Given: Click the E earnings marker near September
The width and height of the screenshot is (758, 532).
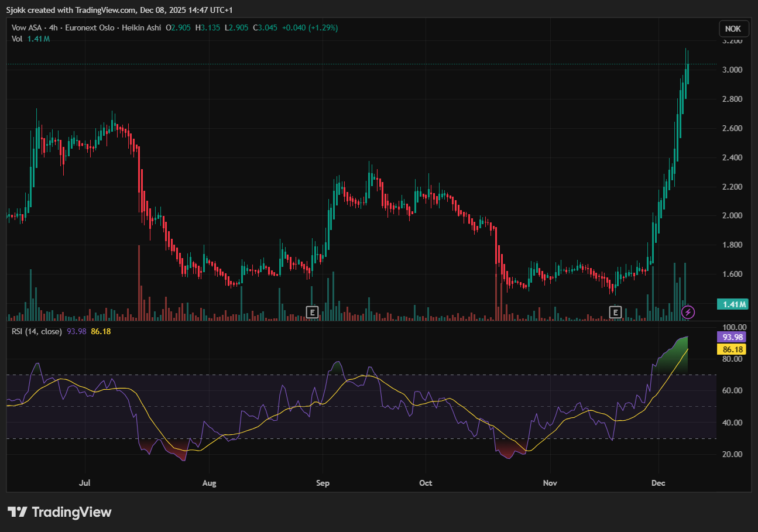Looking at the screenshot, I should point(313,312).
